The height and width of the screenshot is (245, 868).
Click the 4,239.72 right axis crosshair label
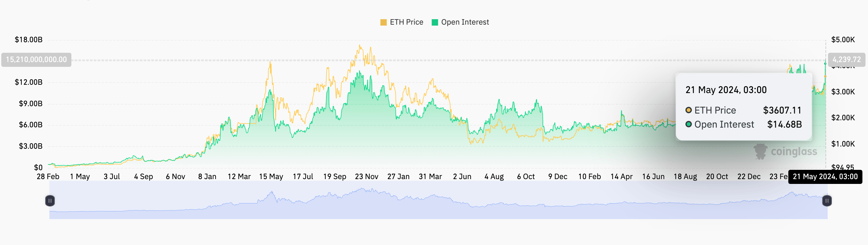click(x=847, y=59)
